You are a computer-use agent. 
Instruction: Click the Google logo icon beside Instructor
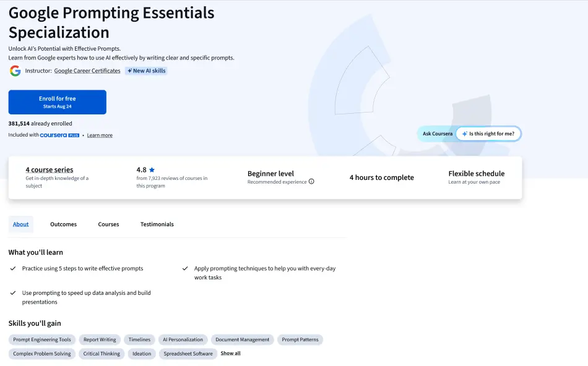point(15,71)
